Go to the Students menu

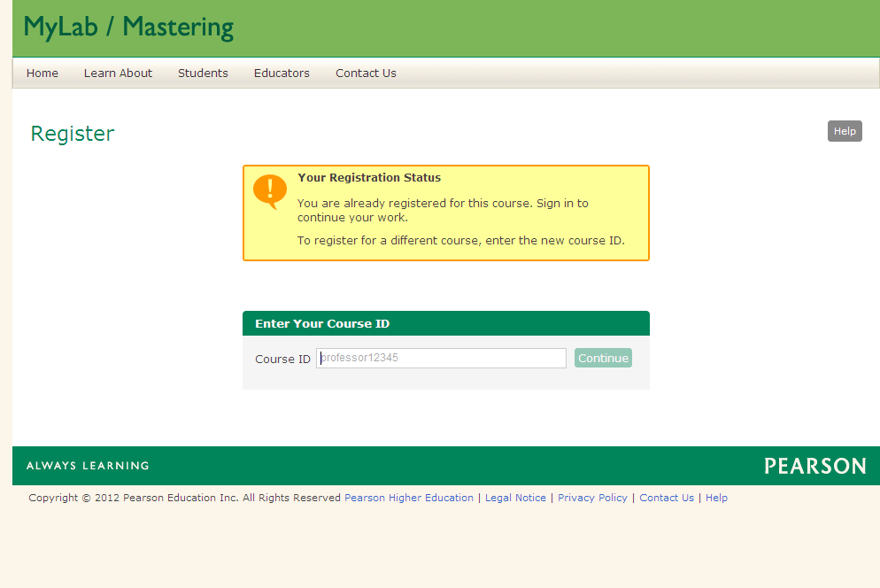pyautogui.click(x=203, y=73)
